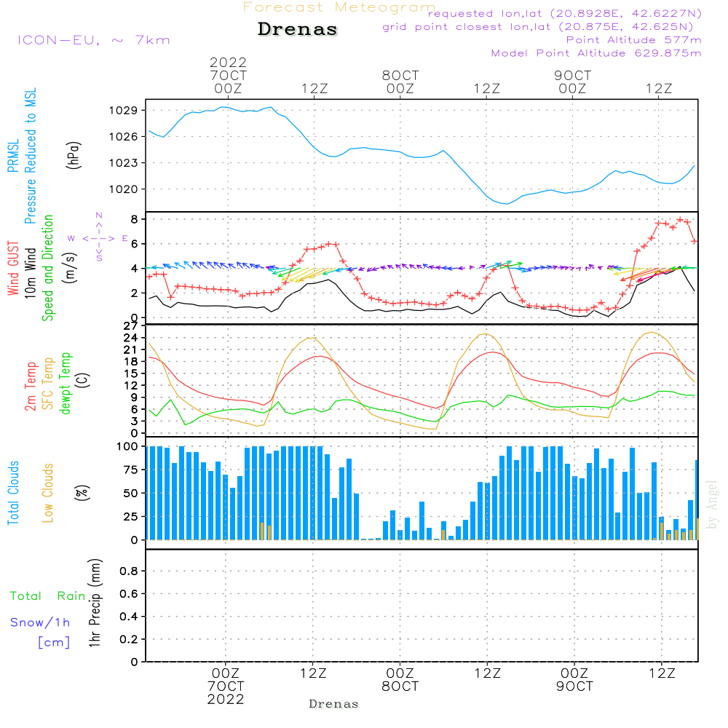Click the 50 cloud percentage tick label
Screen dimensions: 728x728
[x=131, y=494]
